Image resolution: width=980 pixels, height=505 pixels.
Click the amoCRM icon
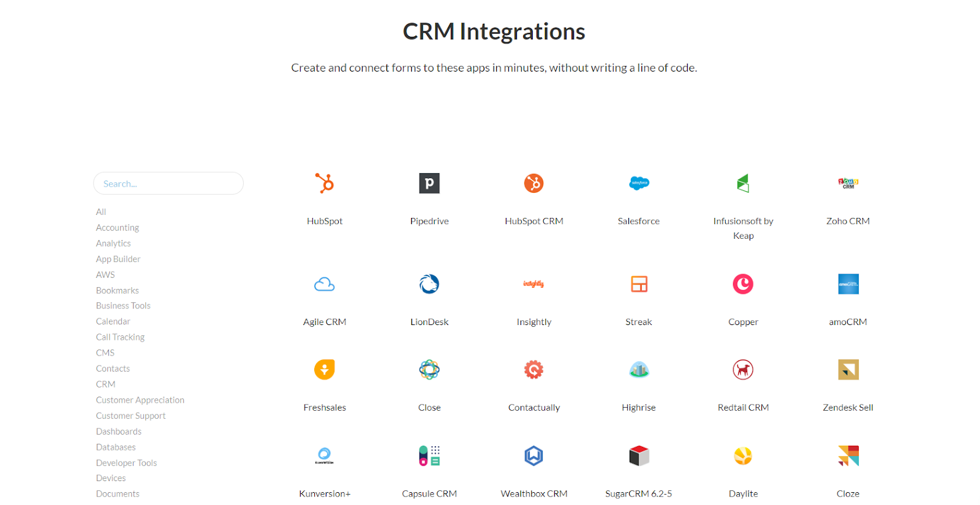point(848,284)
